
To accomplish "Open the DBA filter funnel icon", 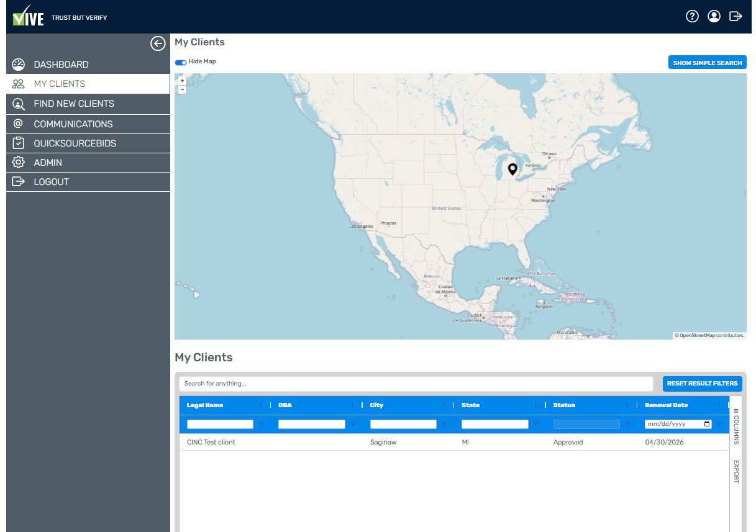I will pyautogui.click(x=353, y=425).
